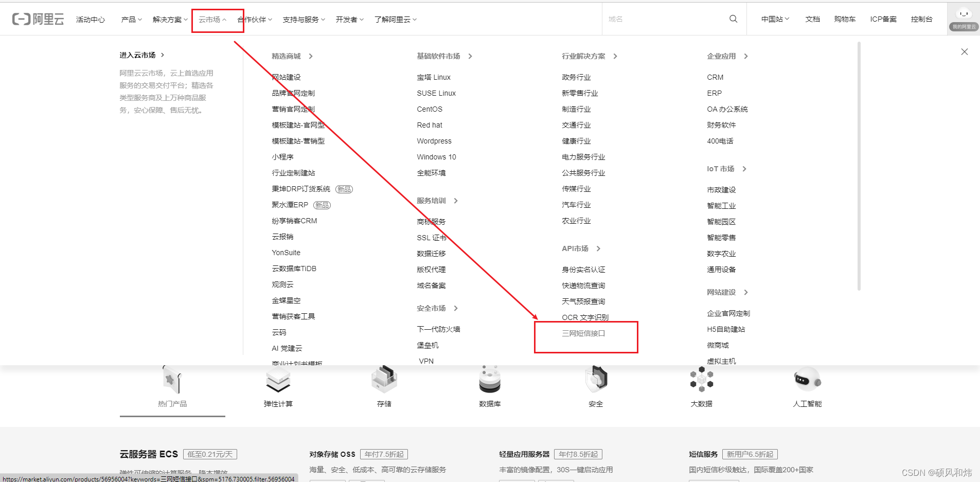The image size is (980, 482).
Task: Open the 中国站 region dropdown
Action: click(774, 19)
